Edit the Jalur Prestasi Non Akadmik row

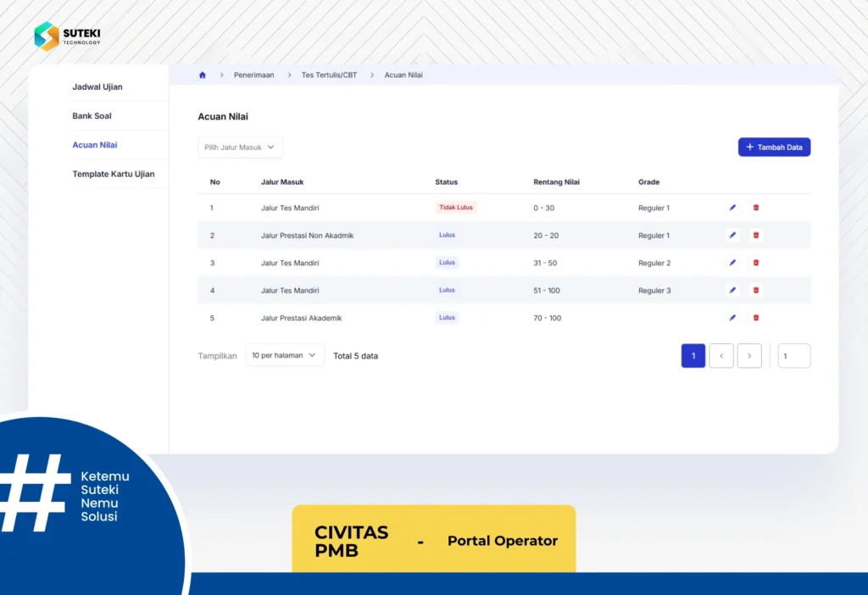tap(732, 236)
